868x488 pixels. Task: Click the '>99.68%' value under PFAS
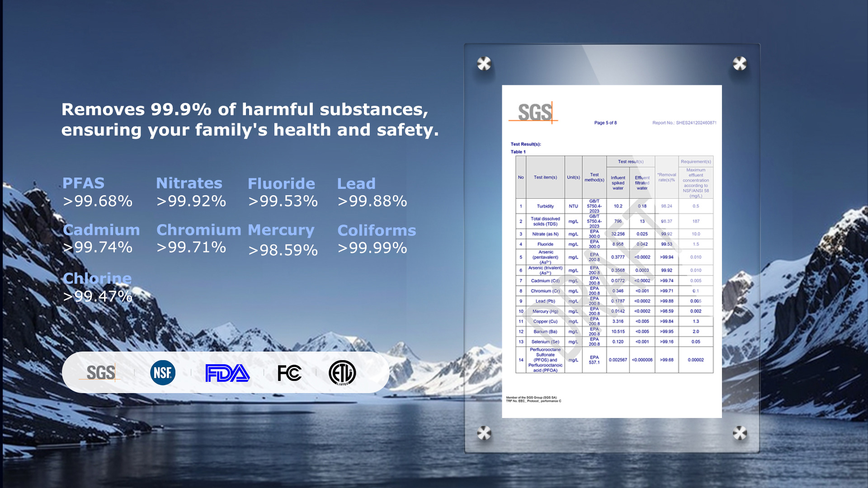98,201
